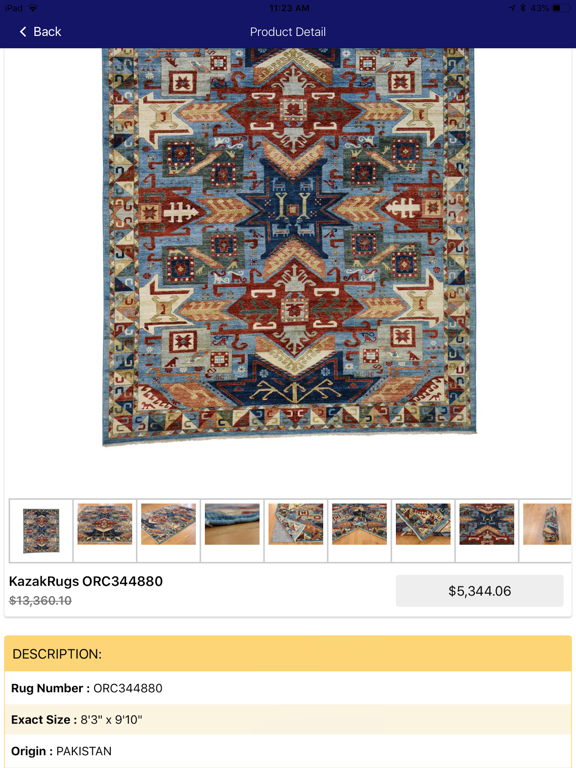Select the fifth thumbnail with folded corner

coord(296,530)
